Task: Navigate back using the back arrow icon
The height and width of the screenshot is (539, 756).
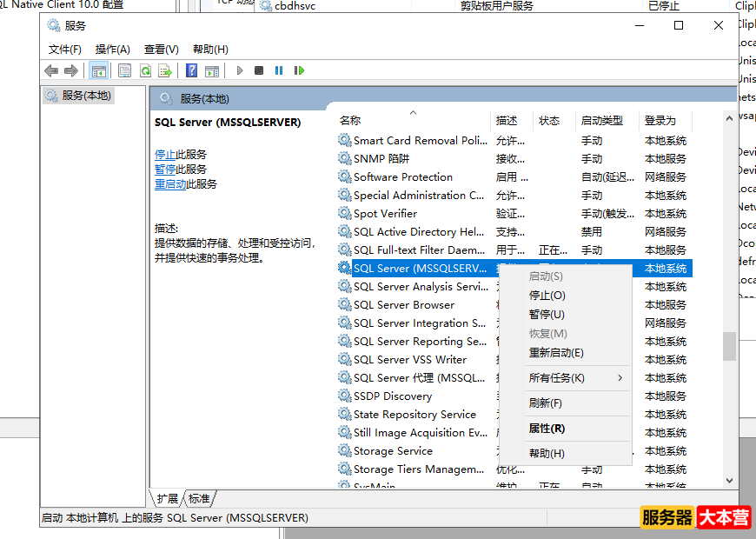Action: pos(52,70)
